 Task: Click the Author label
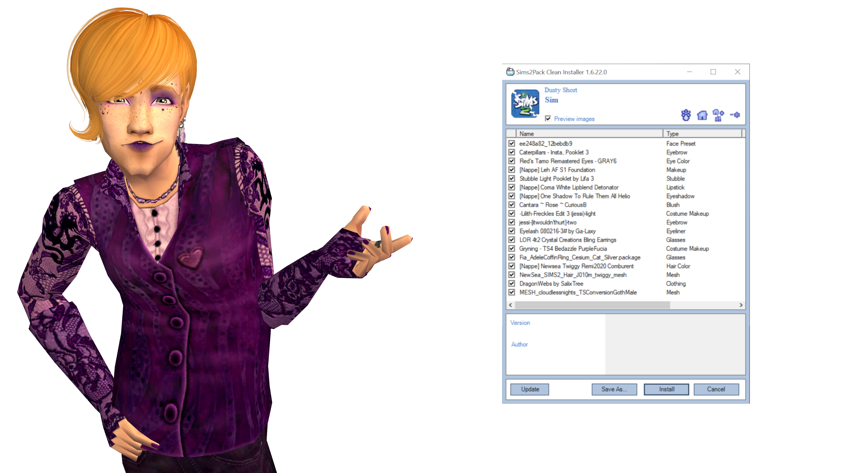point(519,344)
